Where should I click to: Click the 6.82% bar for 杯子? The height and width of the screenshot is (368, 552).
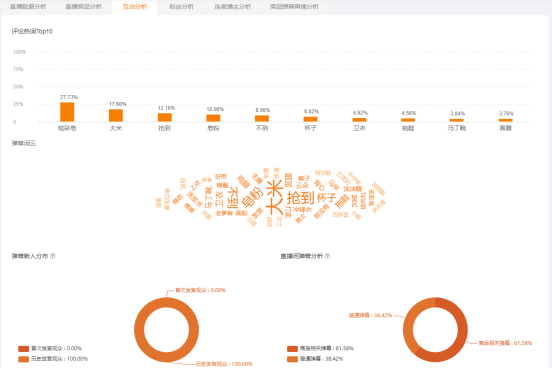[x=310, y=119]
